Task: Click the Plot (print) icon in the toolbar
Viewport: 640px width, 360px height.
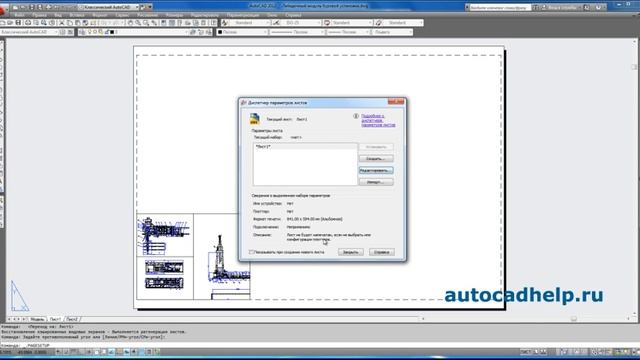Action: (28, 23)
